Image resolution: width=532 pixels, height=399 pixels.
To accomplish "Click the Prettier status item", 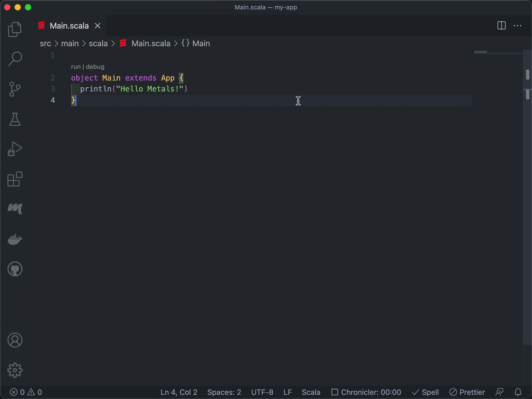I will [x=467, y=392].
